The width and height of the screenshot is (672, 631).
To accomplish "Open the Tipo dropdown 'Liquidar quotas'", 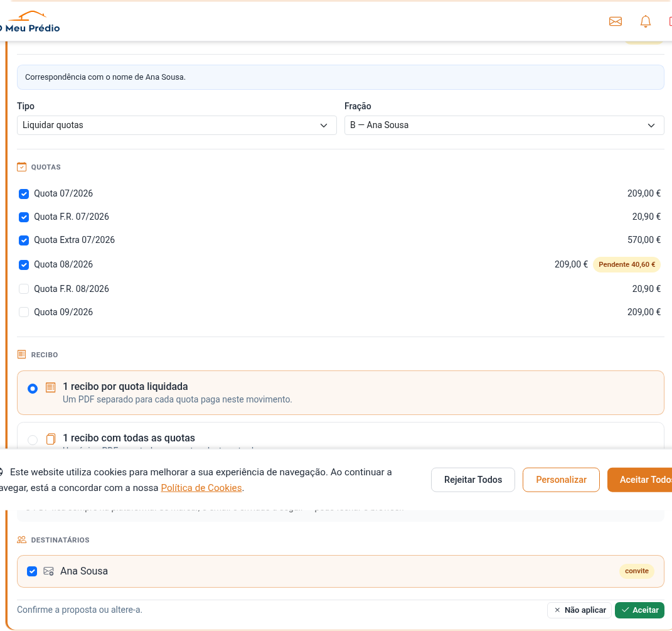I will tap(176, 125).
